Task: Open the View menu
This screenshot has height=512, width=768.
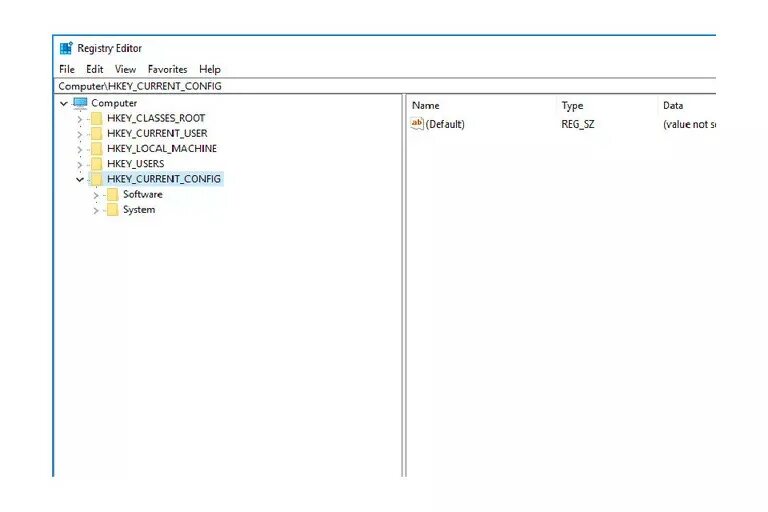Action: (125, 69)
